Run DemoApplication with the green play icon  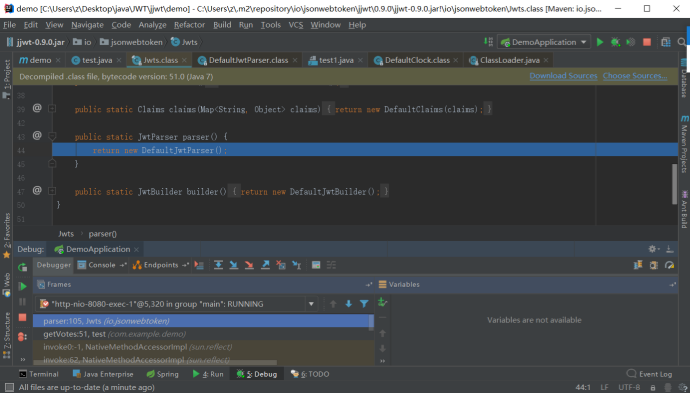[599, 42]
